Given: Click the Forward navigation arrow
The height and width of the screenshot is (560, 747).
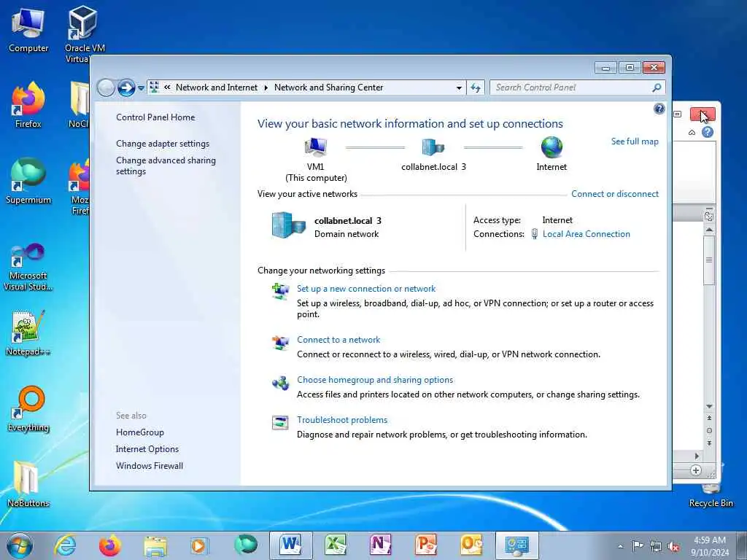Looking at the screenshot, I should tap(126, 87).
